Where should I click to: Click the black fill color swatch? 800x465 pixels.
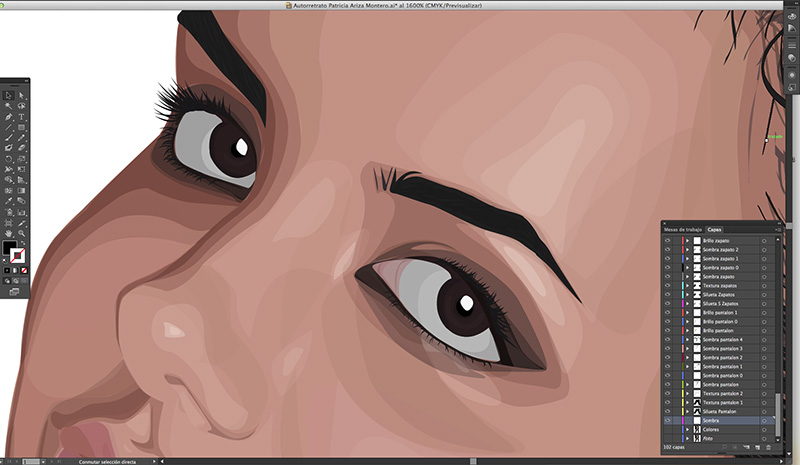point(10,248)
